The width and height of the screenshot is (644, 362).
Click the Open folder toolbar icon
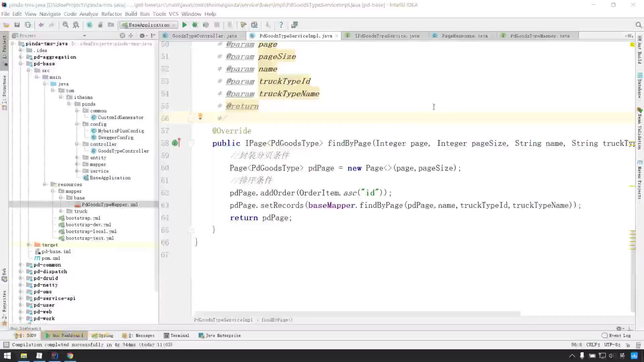6,25
